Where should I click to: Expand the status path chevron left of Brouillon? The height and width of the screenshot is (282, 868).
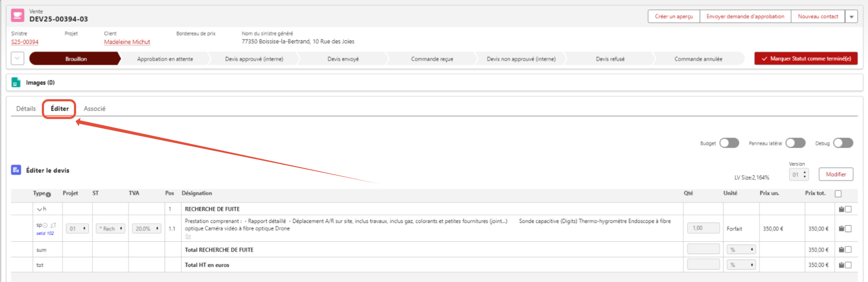coord(17,59)
